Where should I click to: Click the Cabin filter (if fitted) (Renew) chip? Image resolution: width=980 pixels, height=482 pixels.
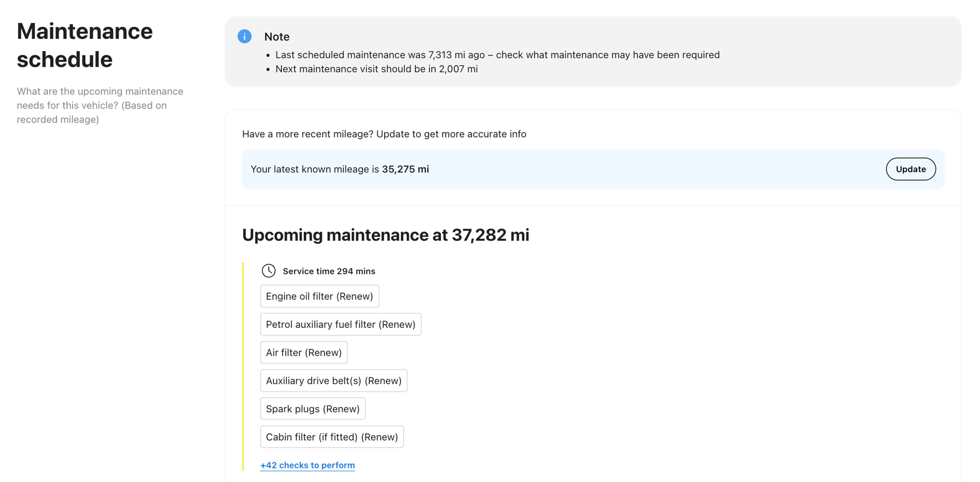(332, 437)
